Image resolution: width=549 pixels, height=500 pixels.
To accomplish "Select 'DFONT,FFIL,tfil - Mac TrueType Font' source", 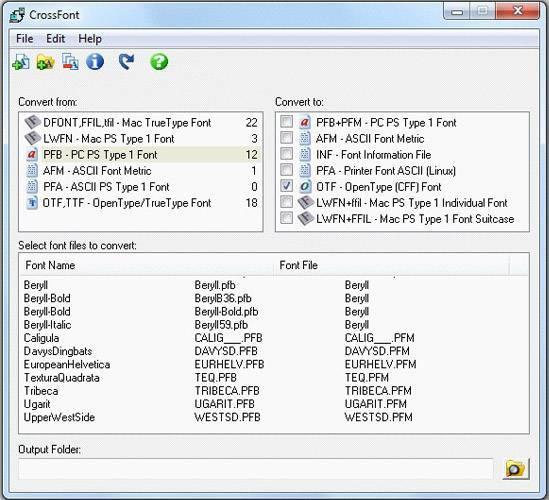I will point(141,123).
